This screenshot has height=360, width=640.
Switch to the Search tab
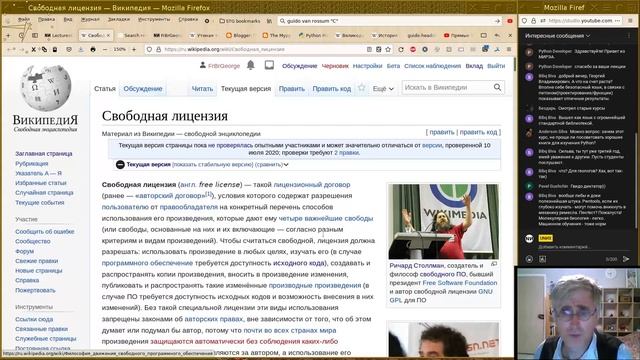(x=131, y=36)
